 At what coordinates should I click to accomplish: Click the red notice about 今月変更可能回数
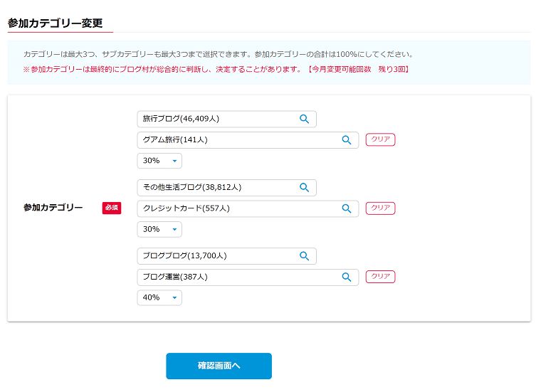click(216, 69)
